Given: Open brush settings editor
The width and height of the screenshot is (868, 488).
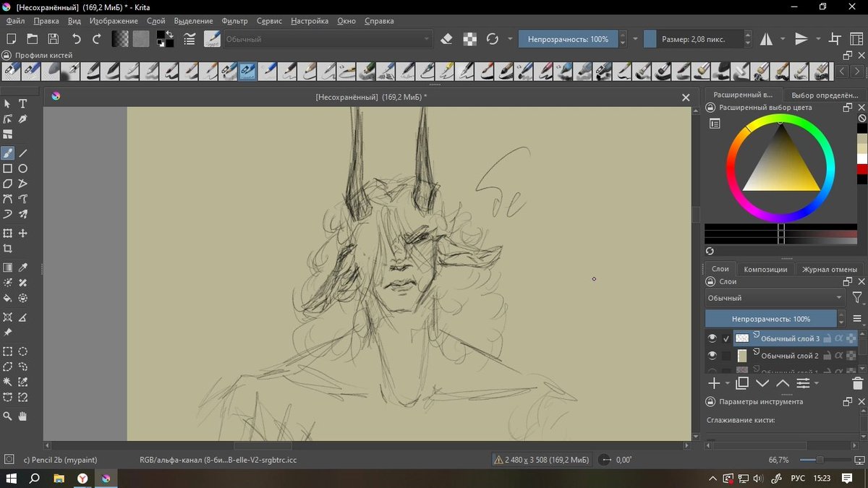Looking at the screenshot, I should (x=190, y=39).
